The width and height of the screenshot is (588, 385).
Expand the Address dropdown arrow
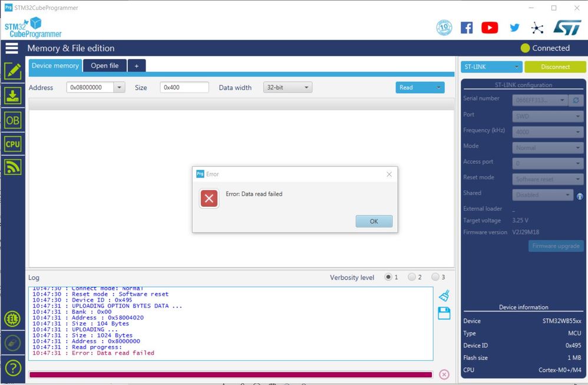click(119, 87)
